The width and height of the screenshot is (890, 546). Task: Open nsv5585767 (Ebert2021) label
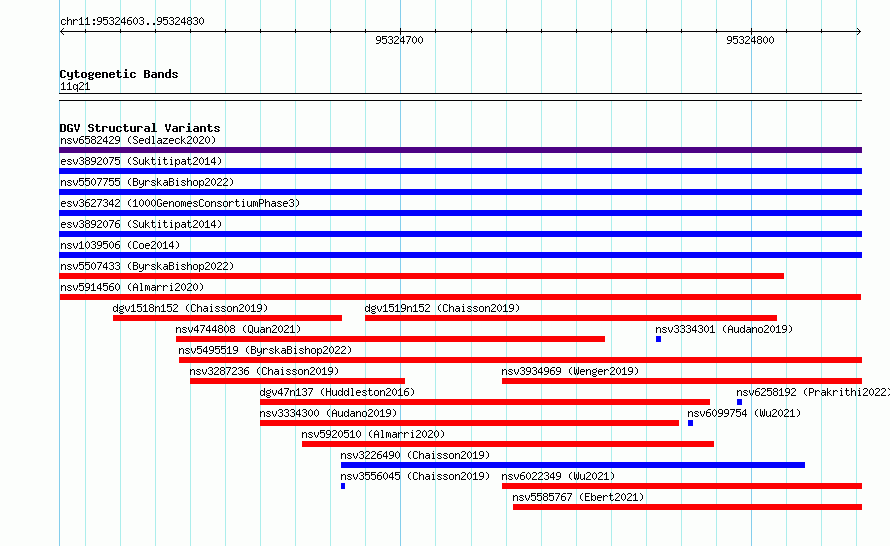pos(578,497)
